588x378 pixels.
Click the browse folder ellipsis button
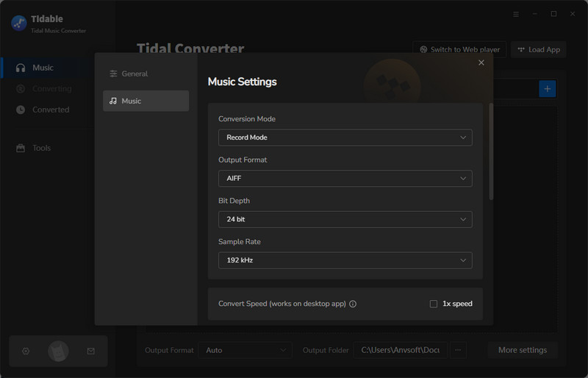tap(458, 350)
